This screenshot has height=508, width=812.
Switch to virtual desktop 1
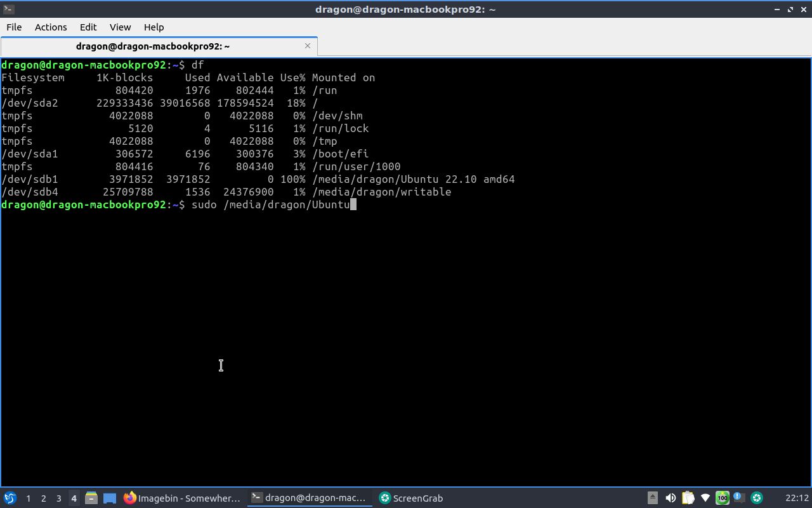(28, 498)
